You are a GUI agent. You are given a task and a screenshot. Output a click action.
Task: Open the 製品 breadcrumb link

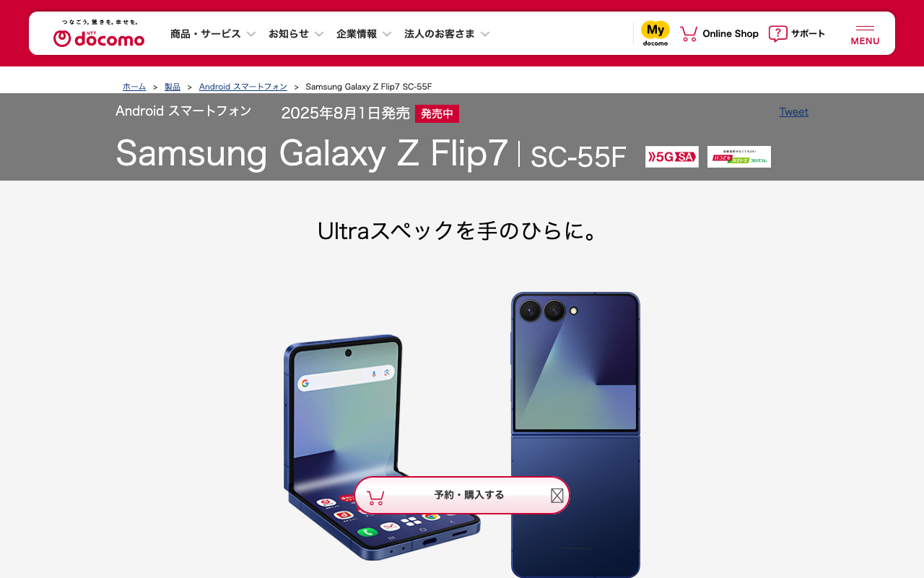click(173, 87)
